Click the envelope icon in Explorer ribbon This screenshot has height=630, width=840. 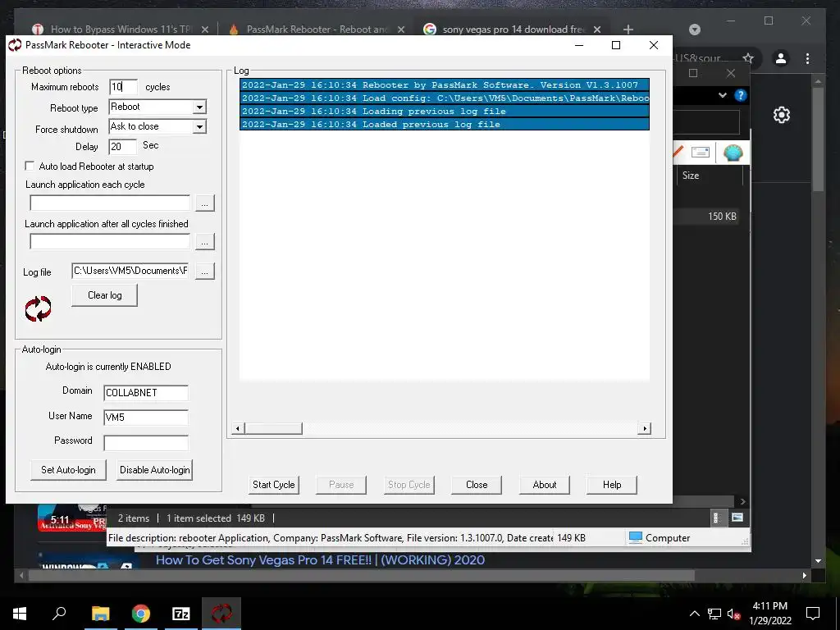pos(701,152)
